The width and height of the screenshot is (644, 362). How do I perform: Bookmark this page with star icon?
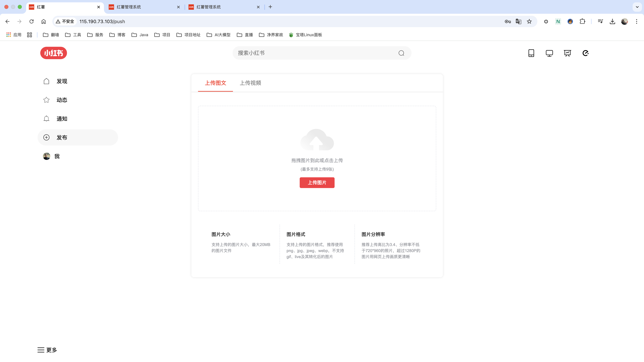click(529, 21)
